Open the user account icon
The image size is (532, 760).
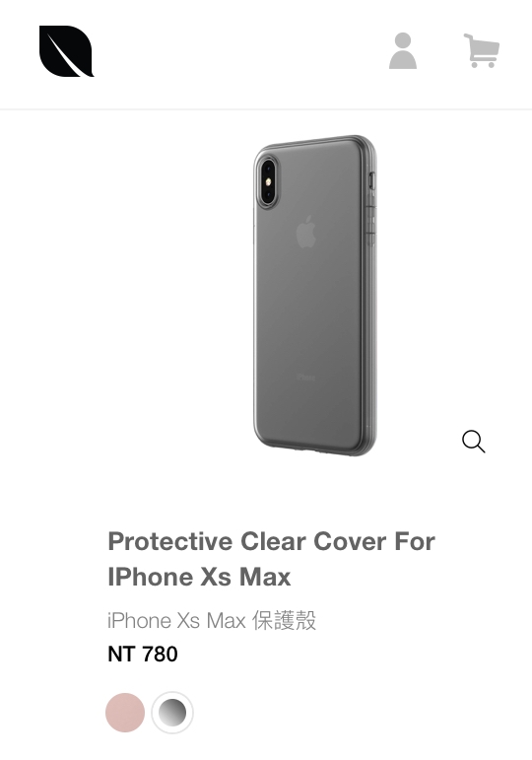click(403, 51)
